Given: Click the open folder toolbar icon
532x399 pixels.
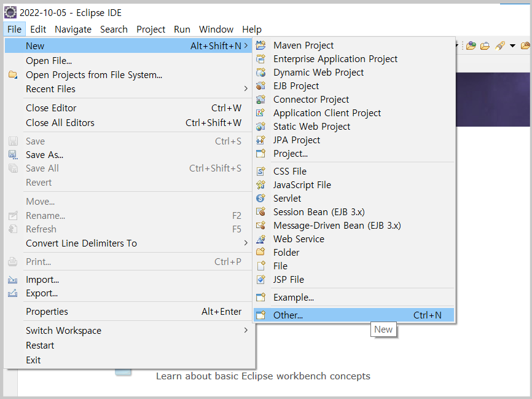Looking at the screenshot, I should coord(485,45).
